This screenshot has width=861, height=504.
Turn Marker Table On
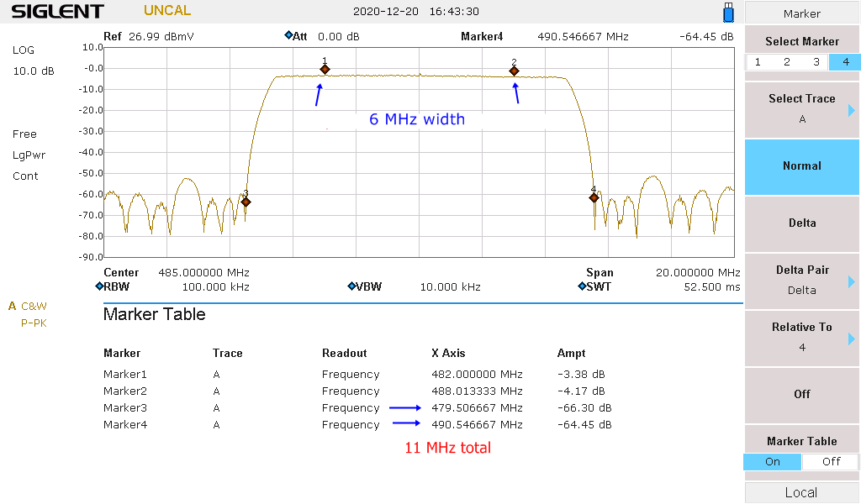point(772,461)
